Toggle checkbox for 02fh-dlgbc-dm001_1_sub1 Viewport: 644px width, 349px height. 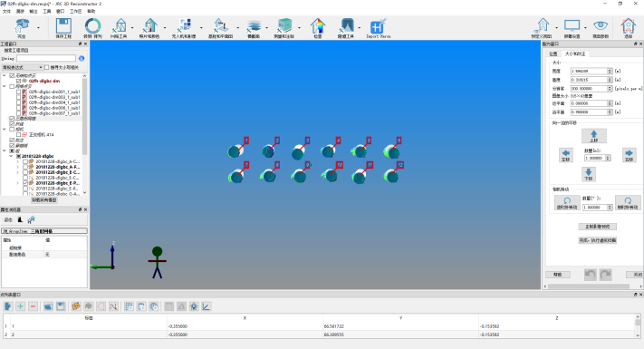tap(18, 92)
